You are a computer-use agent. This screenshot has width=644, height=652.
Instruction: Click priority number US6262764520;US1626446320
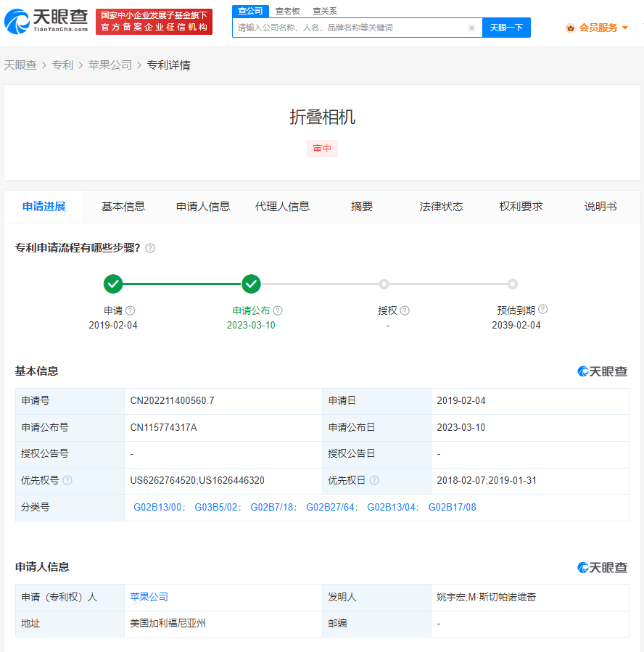(x=197, y=481)
